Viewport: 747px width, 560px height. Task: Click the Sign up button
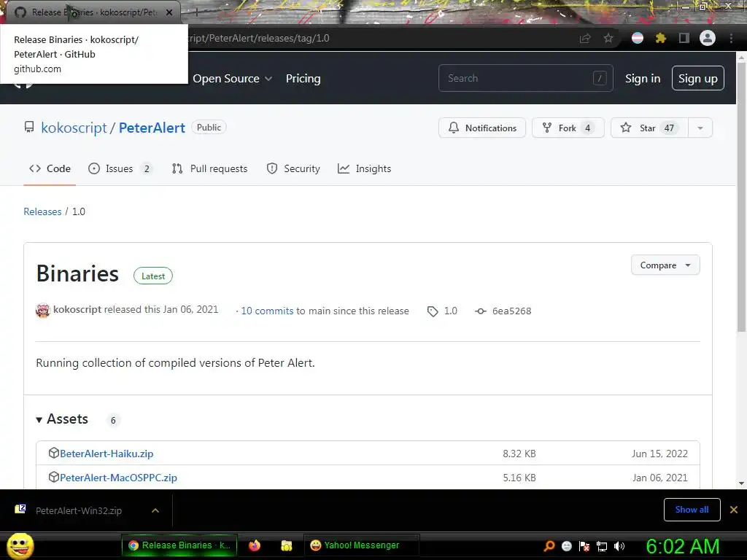[698, 79]
